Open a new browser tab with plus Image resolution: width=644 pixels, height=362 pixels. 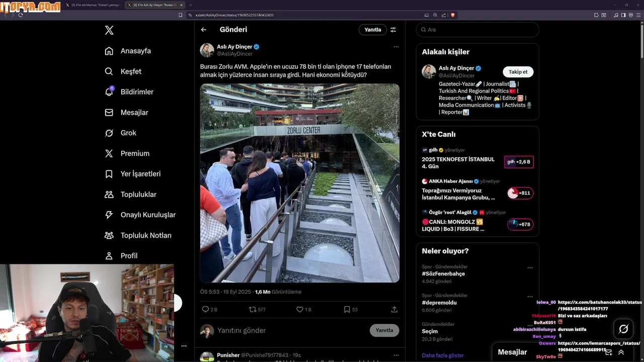190,5
